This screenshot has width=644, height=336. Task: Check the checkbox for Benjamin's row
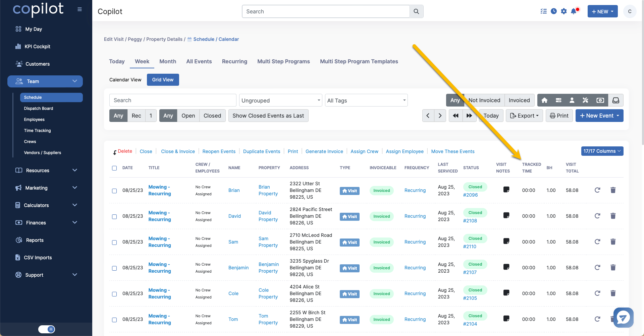tap(114, 268)
